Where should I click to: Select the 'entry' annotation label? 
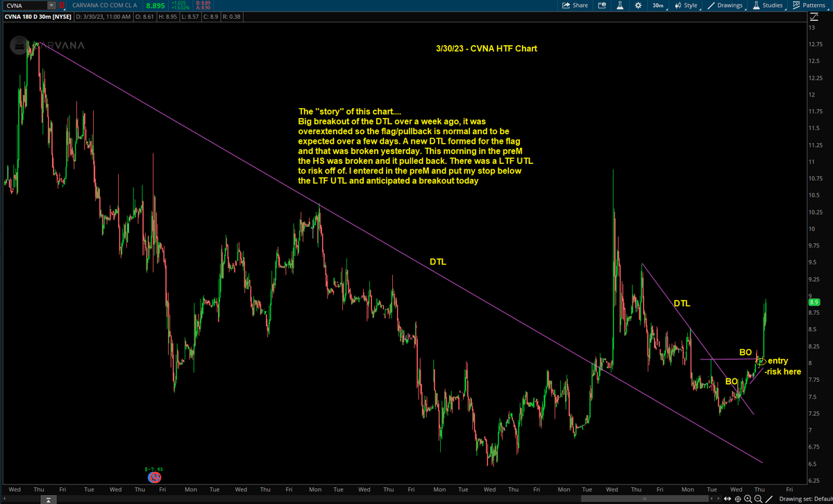(778, 361)
